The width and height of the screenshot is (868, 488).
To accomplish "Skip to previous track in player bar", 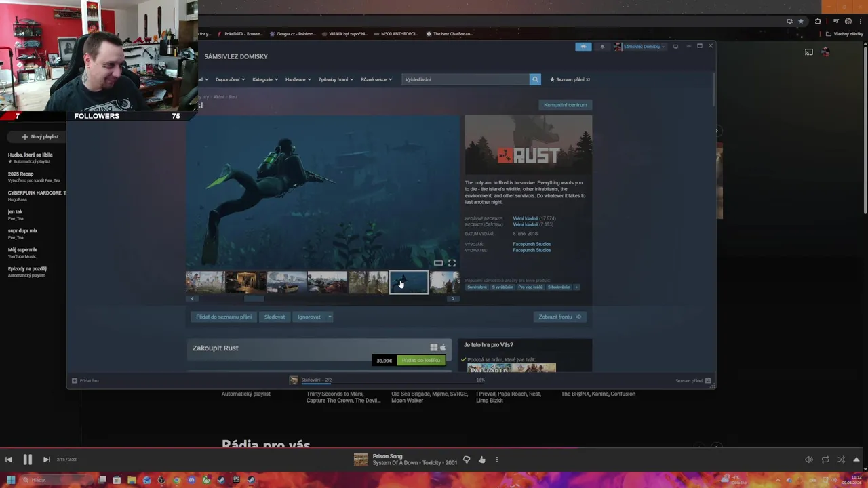I will (x=9, y=460).
